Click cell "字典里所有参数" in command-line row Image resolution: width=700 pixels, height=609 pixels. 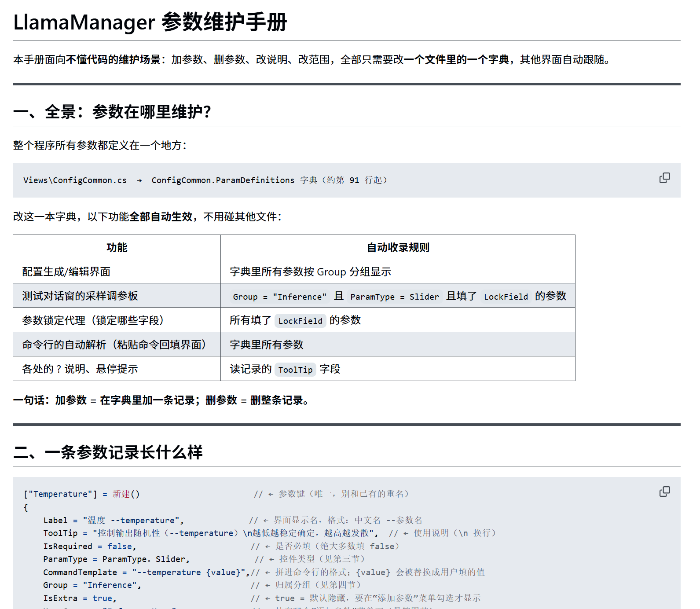click(x=398, y=345)
